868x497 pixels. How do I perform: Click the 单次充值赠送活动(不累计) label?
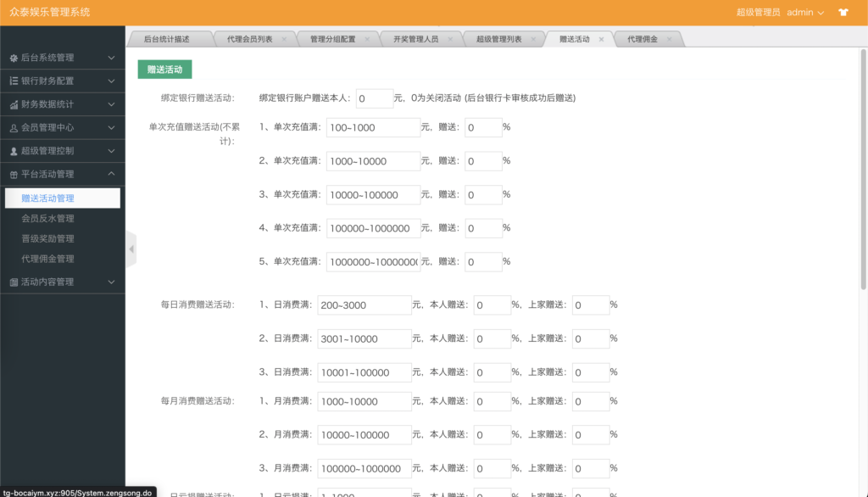pyautogui.click(x=194, y=133)
